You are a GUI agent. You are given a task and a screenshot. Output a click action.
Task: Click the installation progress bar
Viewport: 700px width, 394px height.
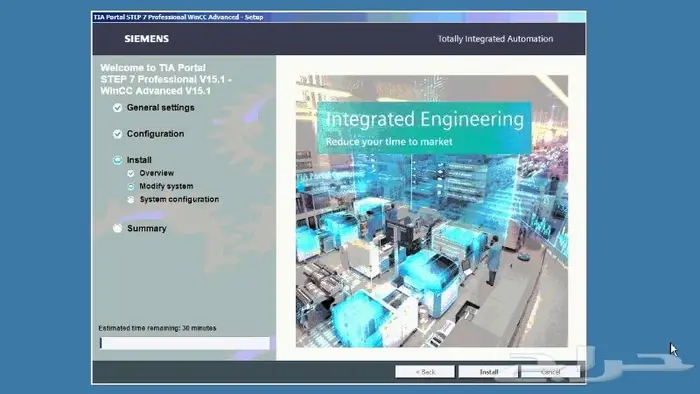tap(184, 343)
